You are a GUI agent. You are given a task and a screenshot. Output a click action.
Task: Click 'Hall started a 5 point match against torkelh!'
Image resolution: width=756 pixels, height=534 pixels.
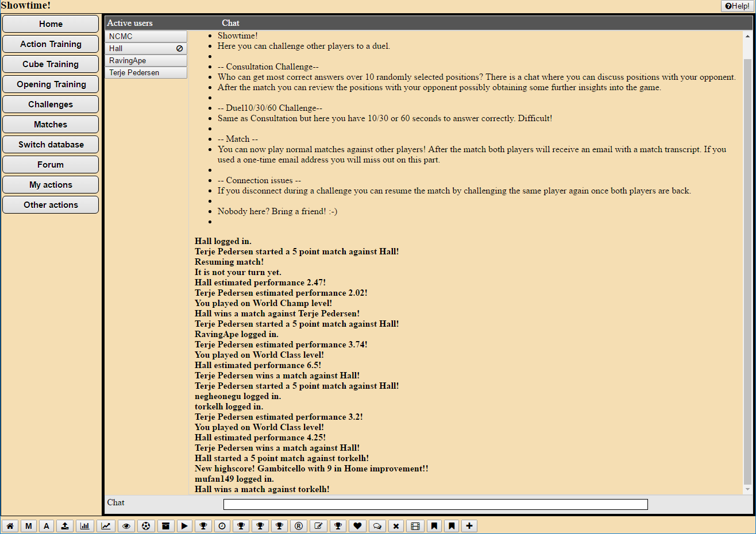[x=281, y=458]
